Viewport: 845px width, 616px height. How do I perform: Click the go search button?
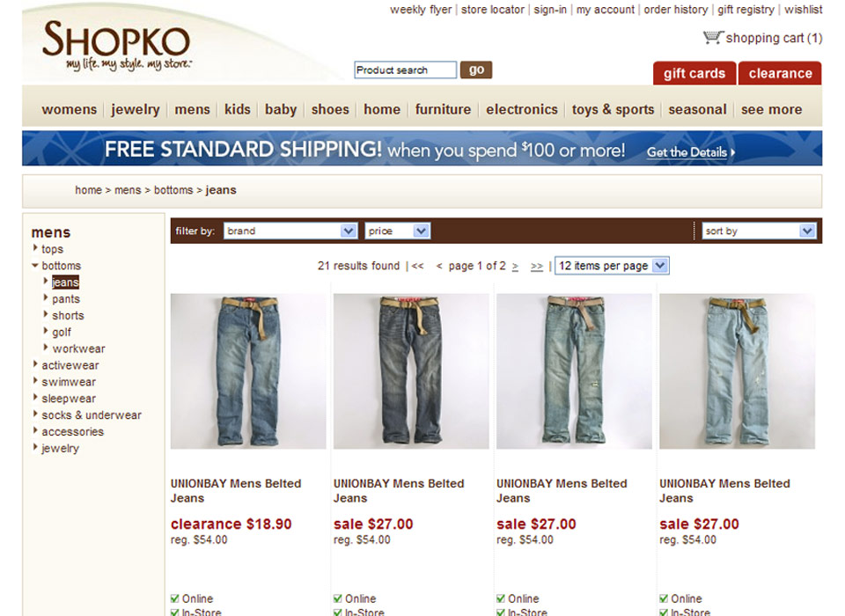pyautogui.click(x=476, y=70)
